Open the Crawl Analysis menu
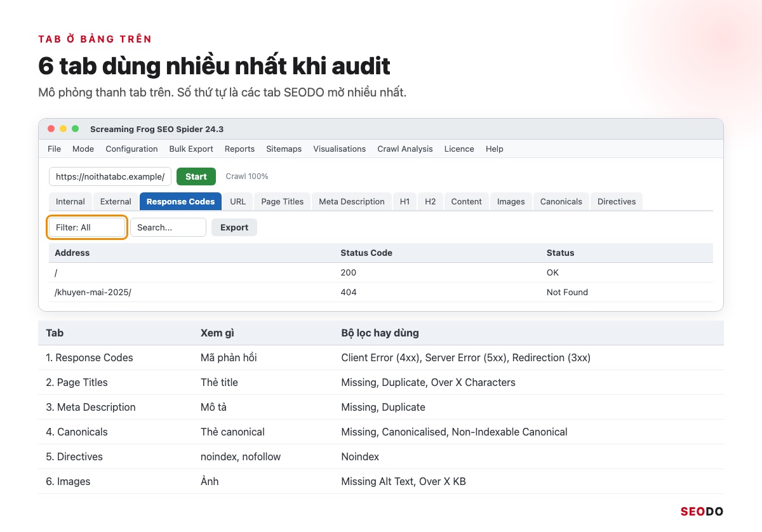This screenshot has height=532, width=762. 405,149
